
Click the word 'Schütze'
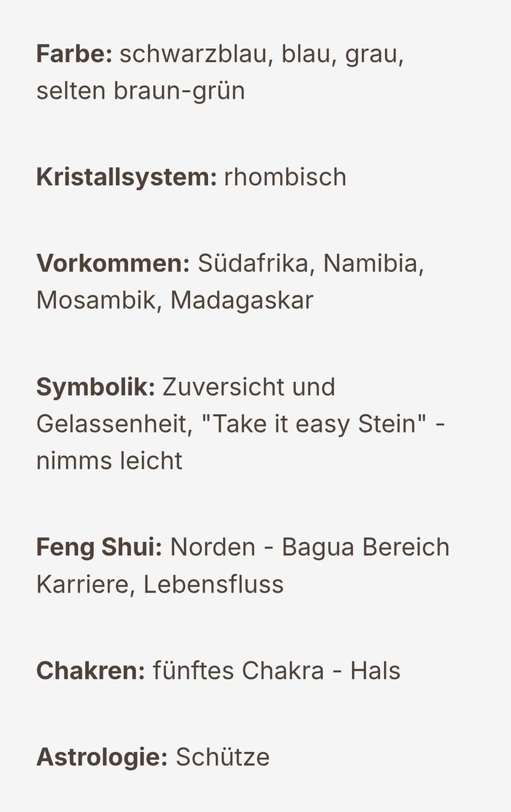coord(222,757)
